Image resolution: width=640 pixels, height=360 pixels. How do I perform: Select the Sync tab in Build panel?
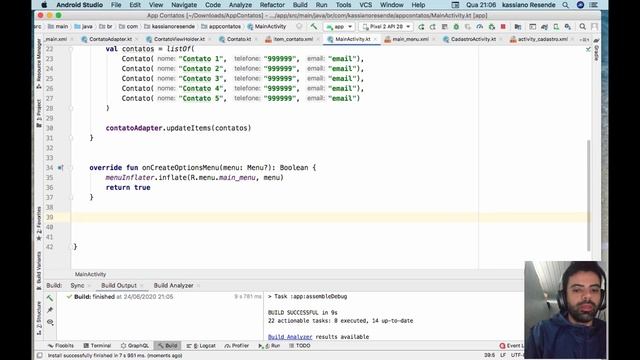(x=77, y=285)
